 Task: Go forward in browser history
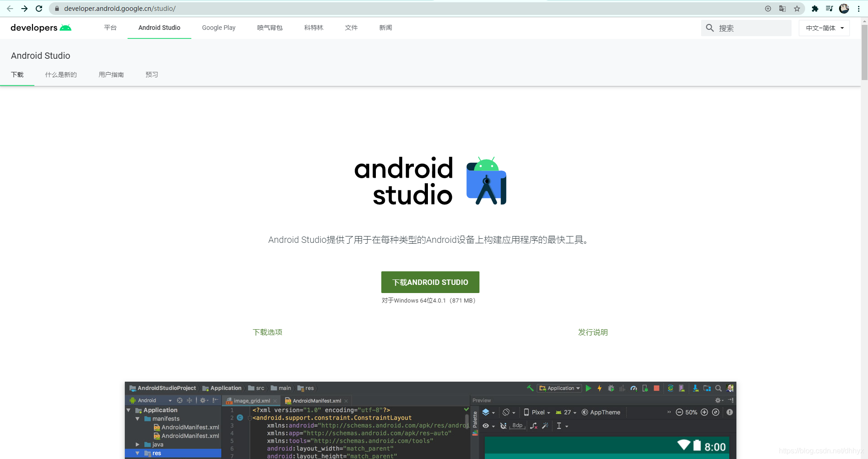click(24, 9)
